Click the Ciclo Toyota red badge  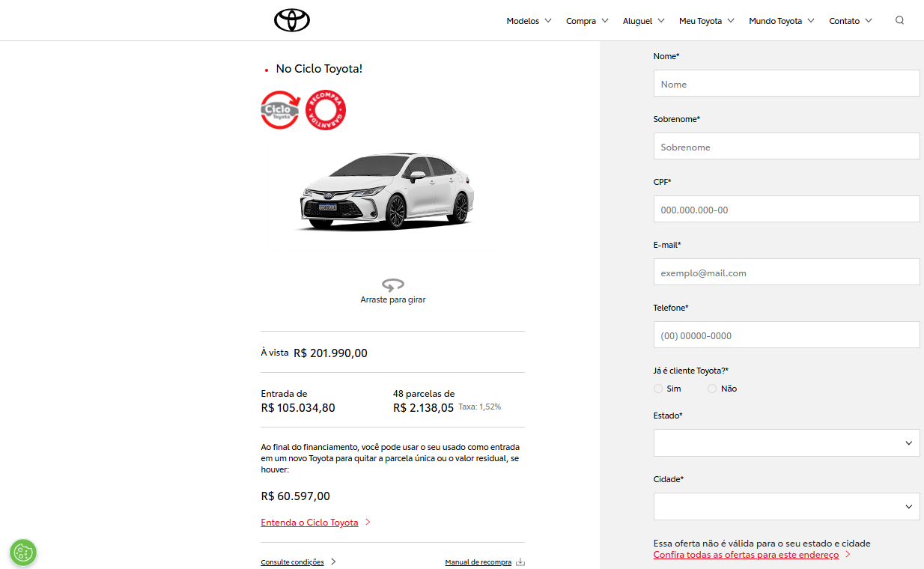click(280, 110)
